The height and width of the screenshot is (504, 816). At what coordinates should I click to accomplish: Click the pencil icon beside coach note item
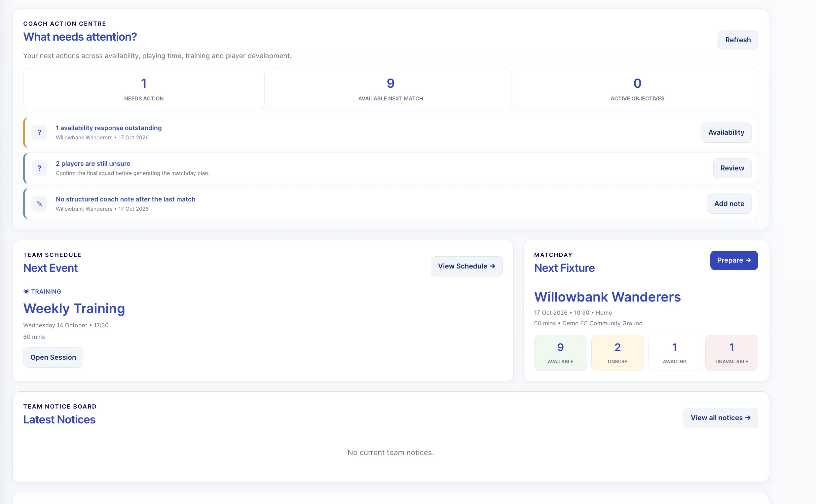pos(39,204)
